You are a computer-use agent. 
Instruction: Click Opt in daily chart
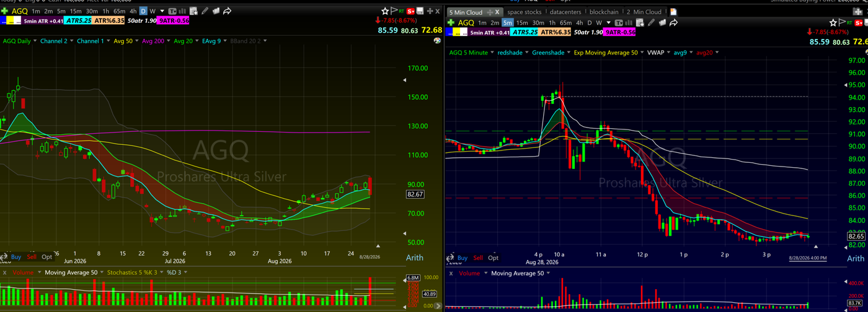click(47, 257)
